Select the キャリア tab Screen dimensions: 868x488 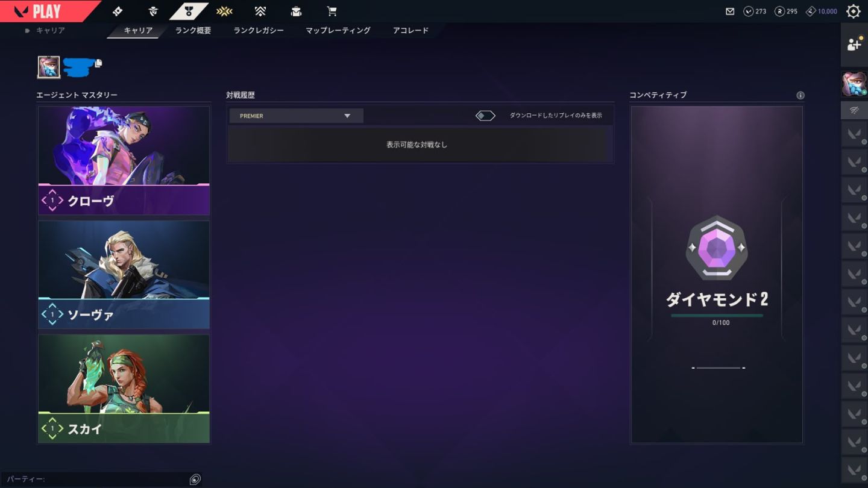click(138, 30)
